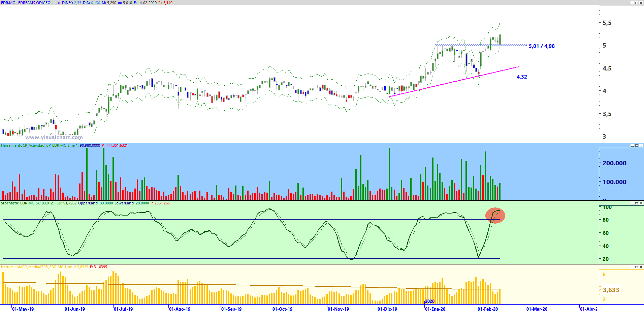Screen dimensions: 644x311
Task: Click the '01-May-19' date axis label
Action: (23, 309)
